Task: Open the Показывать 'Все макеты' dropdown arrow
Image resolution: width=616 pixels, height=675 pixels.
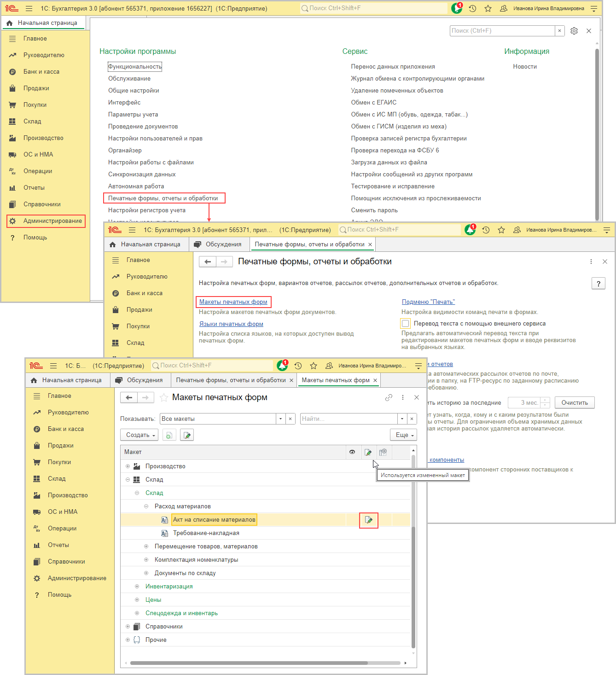Action: (x=280, y=419)
